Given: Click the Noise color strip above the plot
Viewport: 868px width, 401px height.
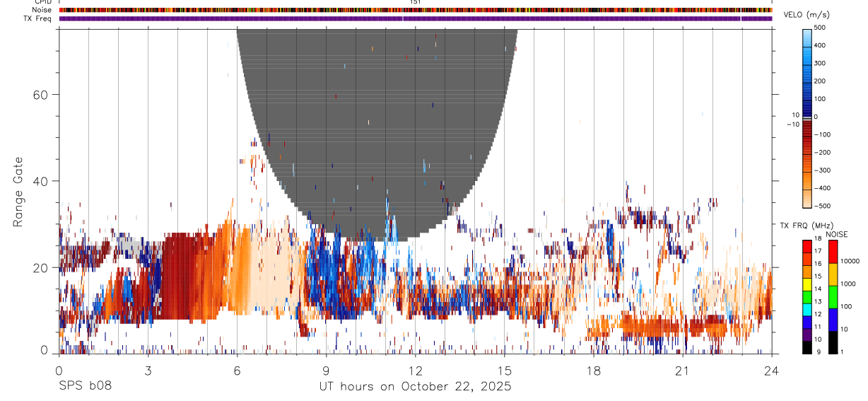Looking at the screenshot, I should pos(416,10).
